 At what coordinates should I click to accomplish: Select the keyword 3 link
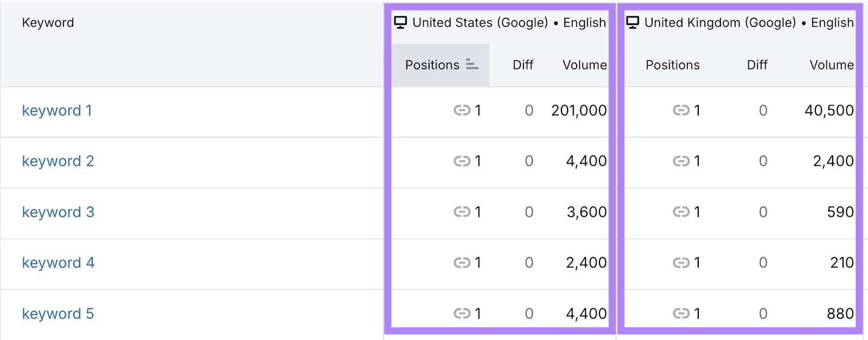tap(58, 212)
